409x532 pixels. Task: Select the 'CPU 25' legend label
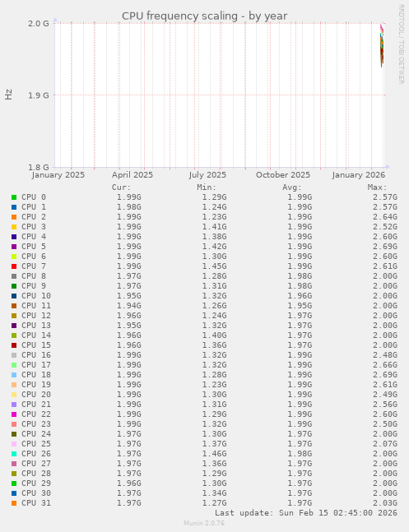(36, 444)
